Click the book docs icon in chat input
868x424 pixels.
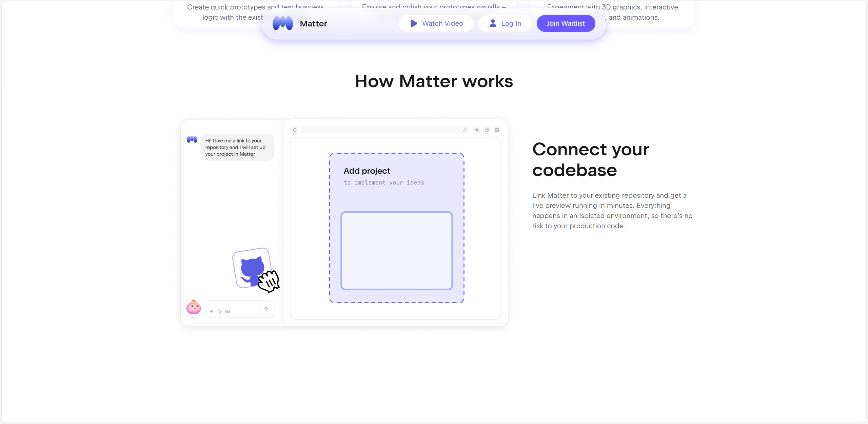pyautogui.click(x=228, y=311)
